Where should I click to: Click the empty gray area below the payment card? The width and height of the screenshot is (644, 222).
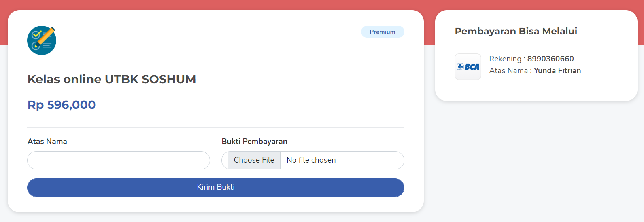(x=536, y=162)
